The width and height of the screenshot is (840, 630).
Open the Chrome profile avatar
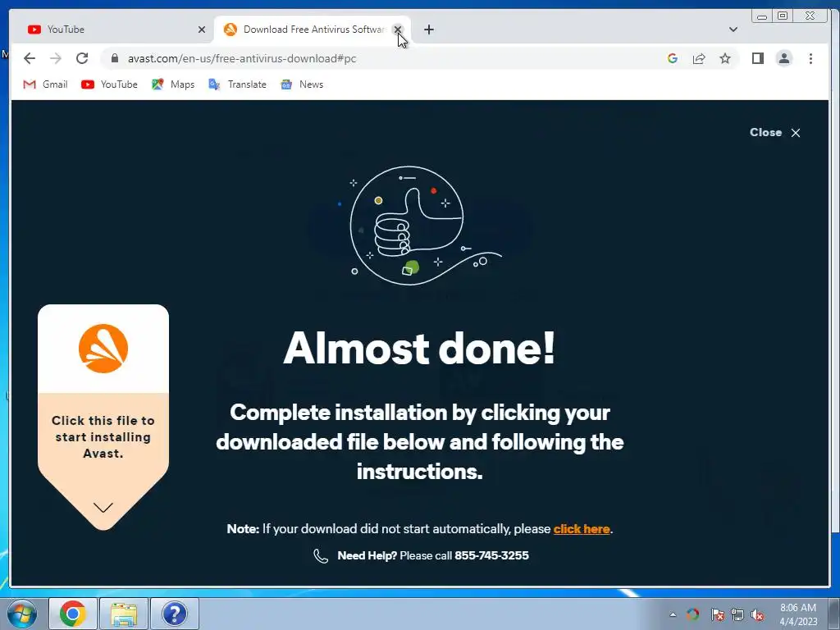pos(784,58)
